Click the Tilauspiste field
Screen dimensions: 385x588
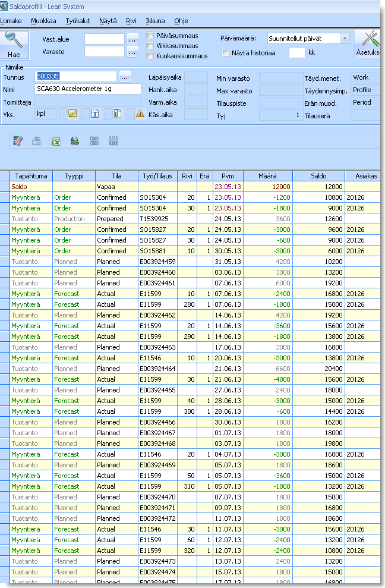click(281, 103)
